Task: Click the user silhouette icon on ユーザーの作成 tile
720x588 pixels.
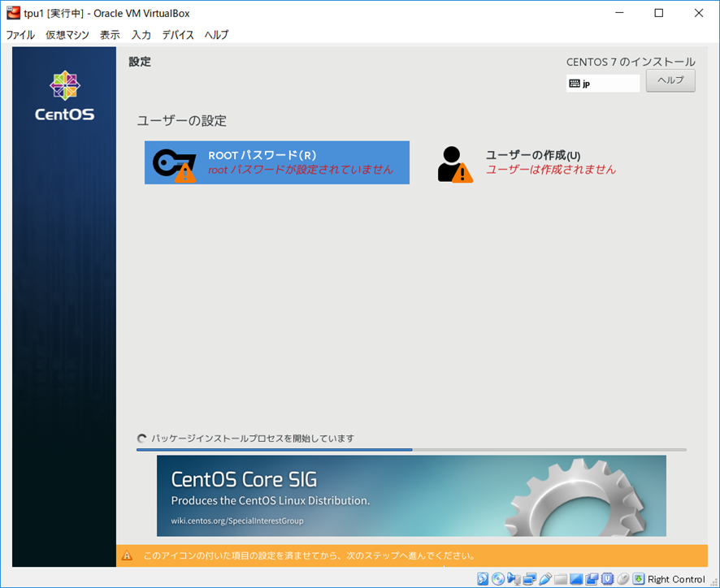Action: coord(451,161)
